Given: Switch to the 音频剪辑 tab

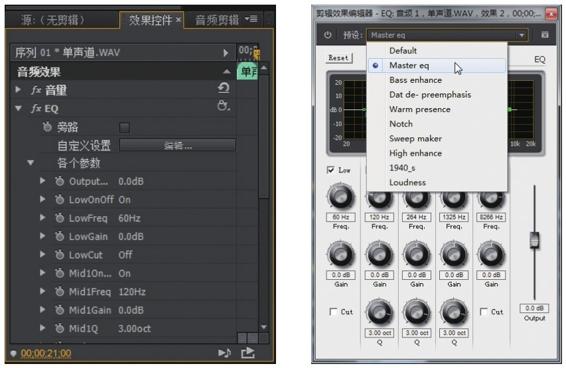Looking at the screenshot, I should (x=217, y=20).
